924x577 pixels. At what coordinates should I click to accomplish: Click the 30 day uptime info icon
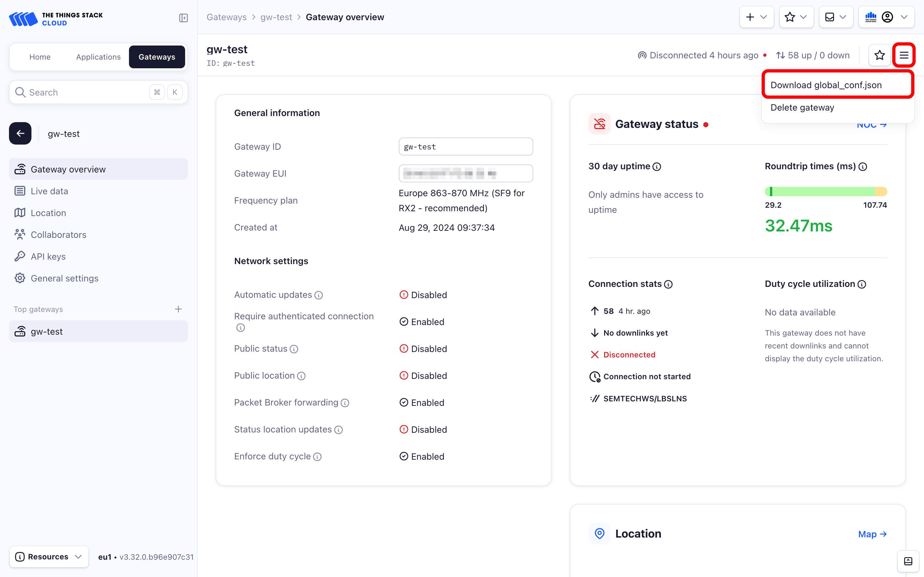657,167
